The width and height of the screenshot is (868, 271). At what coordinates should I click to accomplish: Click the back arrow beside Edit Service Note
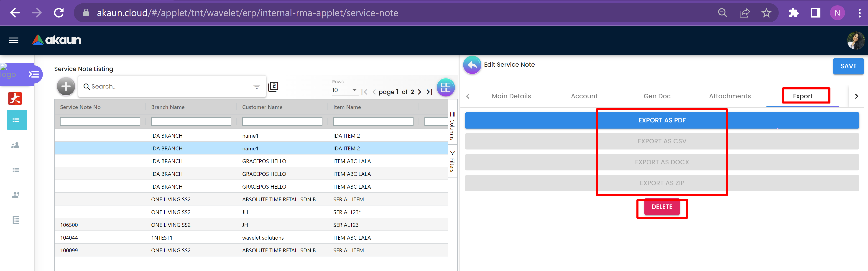pos(472,65)
